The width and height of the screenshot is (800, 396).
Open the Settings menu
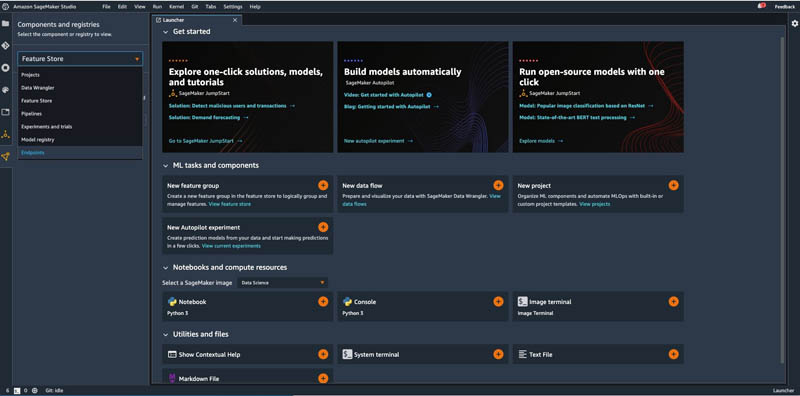(233, 7)
